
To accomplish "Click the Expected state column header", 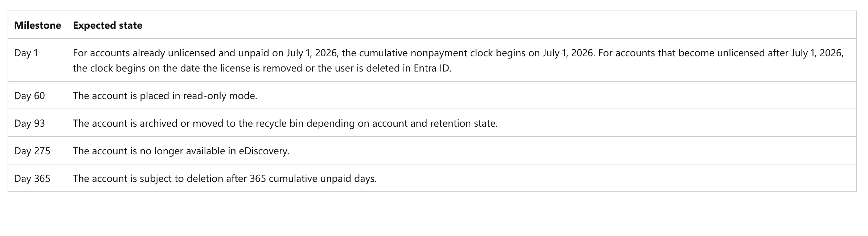I will point(107,25).
